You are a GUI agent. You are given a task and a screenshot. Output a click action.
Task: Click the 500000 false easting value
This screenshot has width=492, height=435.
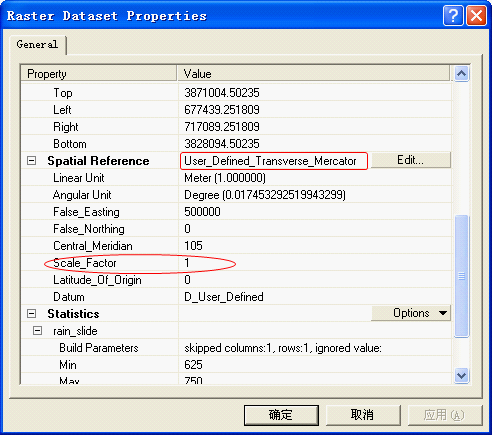pyautogui.click(x=202, y=212)
